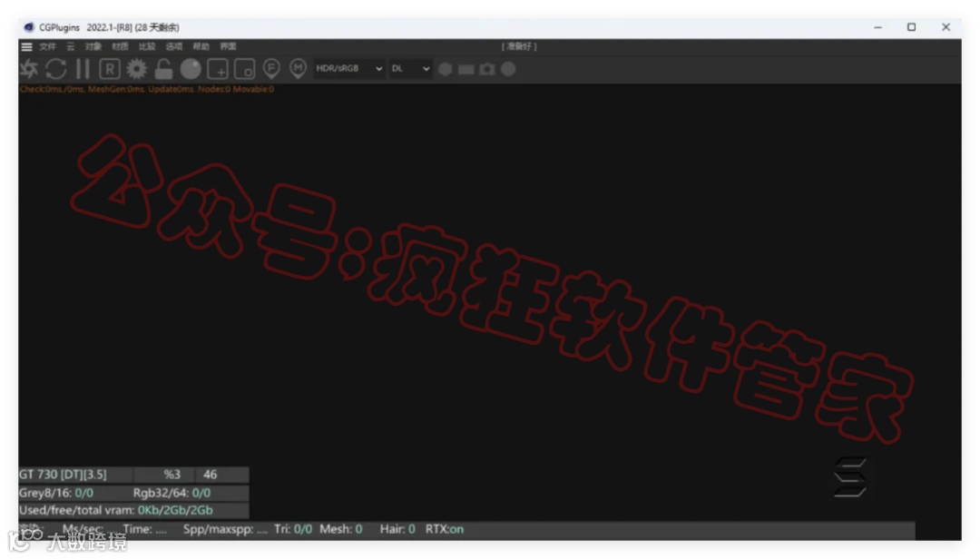Click the Hair: 0 status entry
980x559 pixels.
point(397,529)
